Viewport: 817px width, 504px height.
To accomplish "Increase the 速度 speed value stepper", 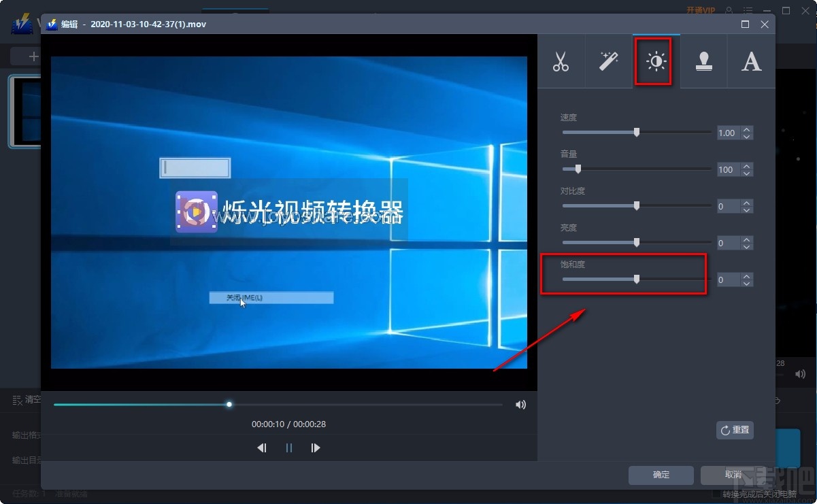I will coord(746,129).
